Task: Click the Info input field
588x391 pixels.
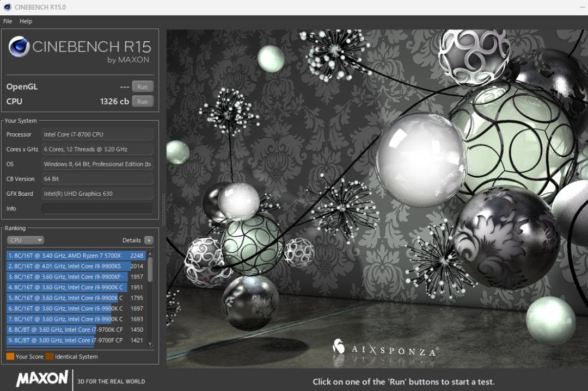Action: pos(97,209)
